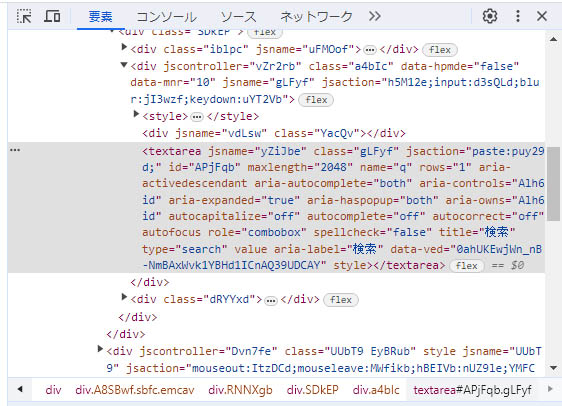Viewport: 562px width, 406px height.
Task: Click the data-mnr="10" attribute text
Action: (x=173, y=82)
